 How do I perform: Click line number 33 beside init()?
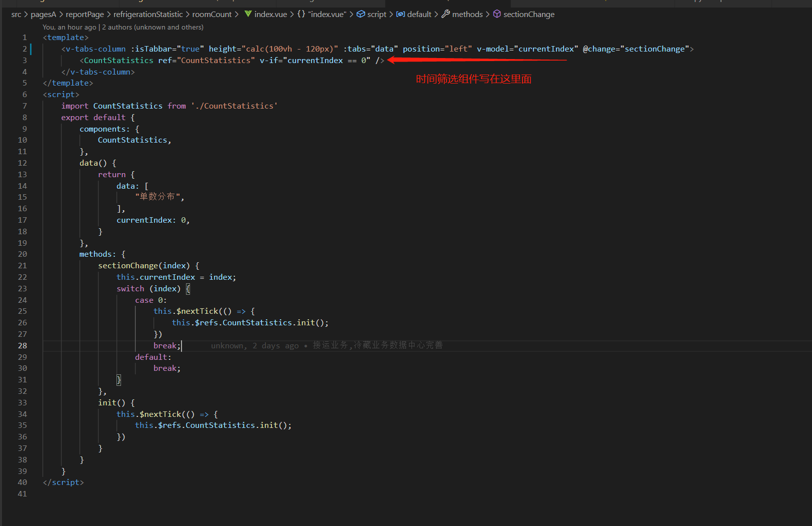point(22,403)
